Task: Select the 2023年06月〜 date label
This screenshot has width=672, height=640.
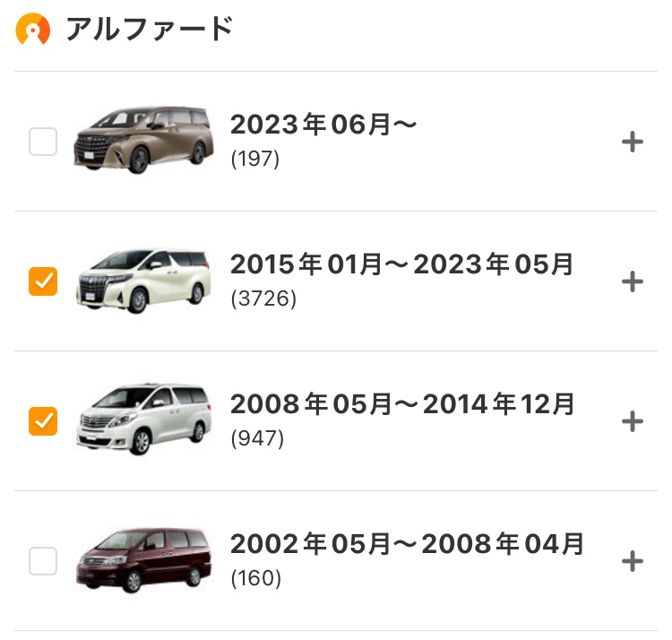Action: point(323,125)
